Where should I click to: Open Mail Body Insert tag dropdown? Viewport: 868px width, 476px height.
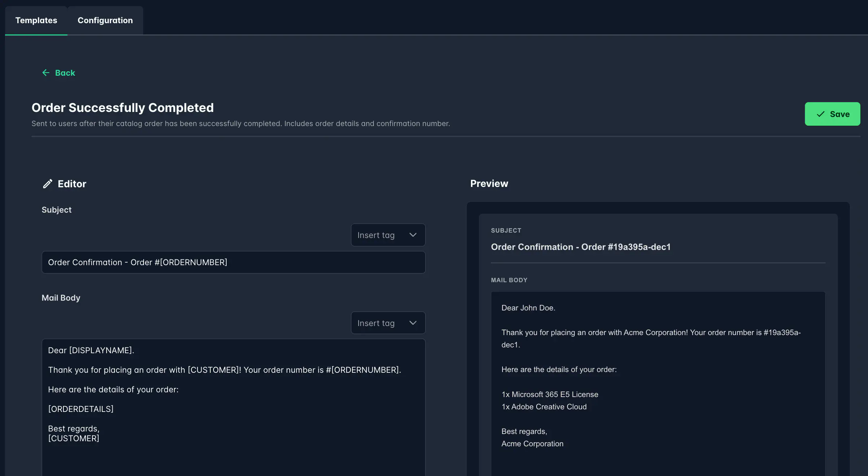388,323
